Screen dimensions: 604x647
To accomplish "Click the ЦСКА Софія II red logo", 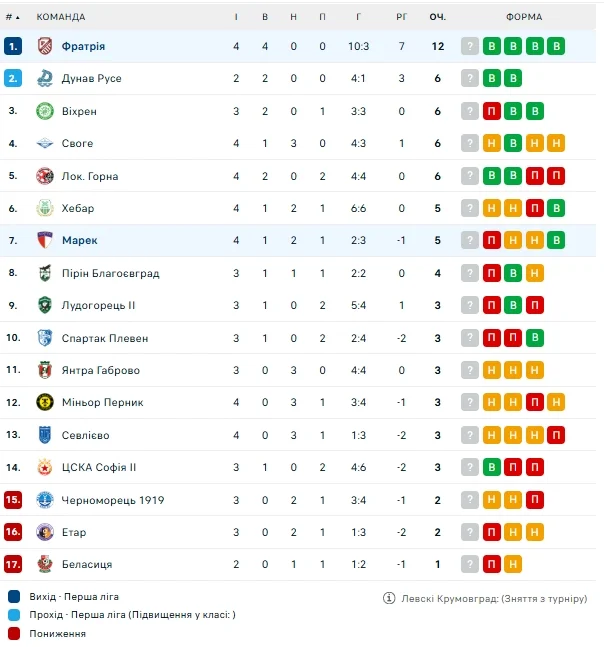I will pos(44,468).
